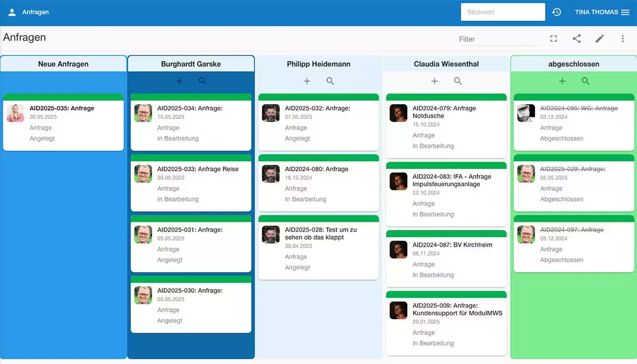Open the share options icon
Screen dimensions: 637x364
pos(576,38)
